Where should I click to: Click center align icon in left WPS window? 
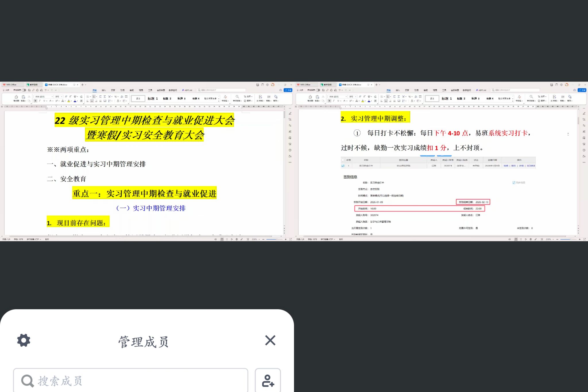click(x=92, y=101)
